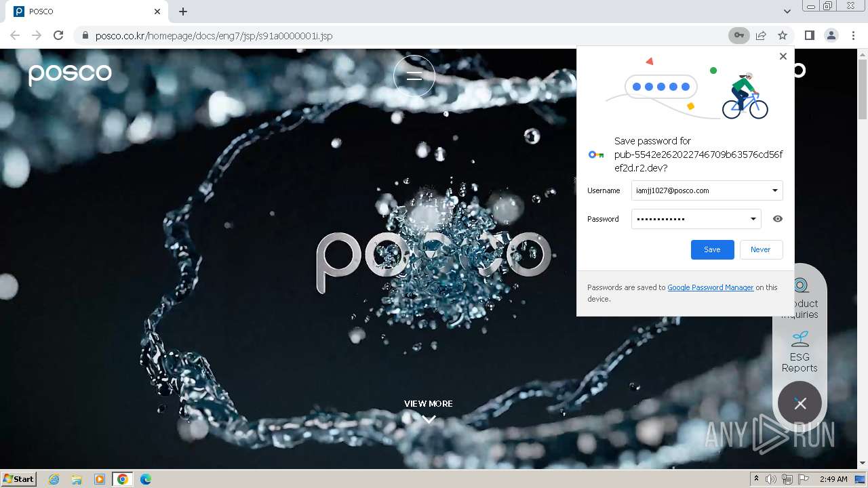
Task: Open File Explorer from taskbar
Action: pos(77,479)
